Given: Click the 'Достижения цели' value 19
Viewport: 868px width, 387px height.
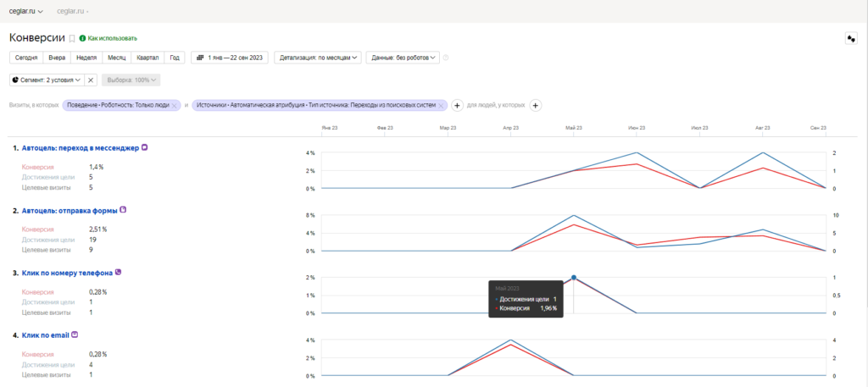Looking at the screenshot, I should [92, 240].
